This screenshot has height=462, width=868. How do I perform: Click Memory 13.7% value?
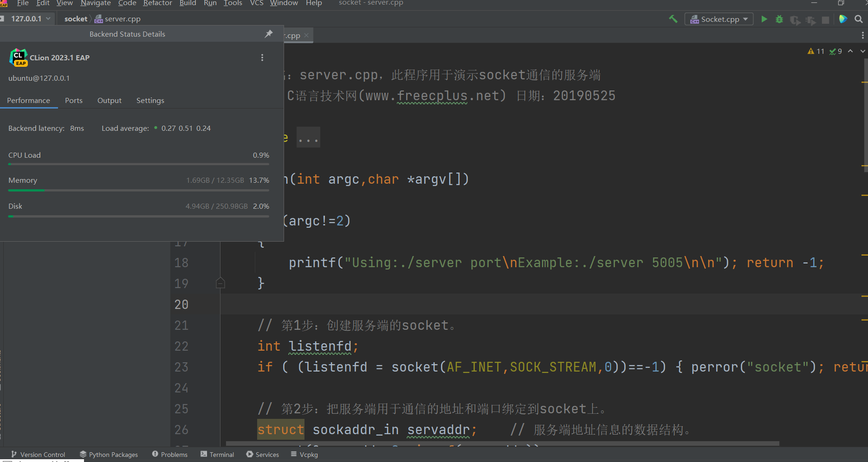tap(259, 180)
